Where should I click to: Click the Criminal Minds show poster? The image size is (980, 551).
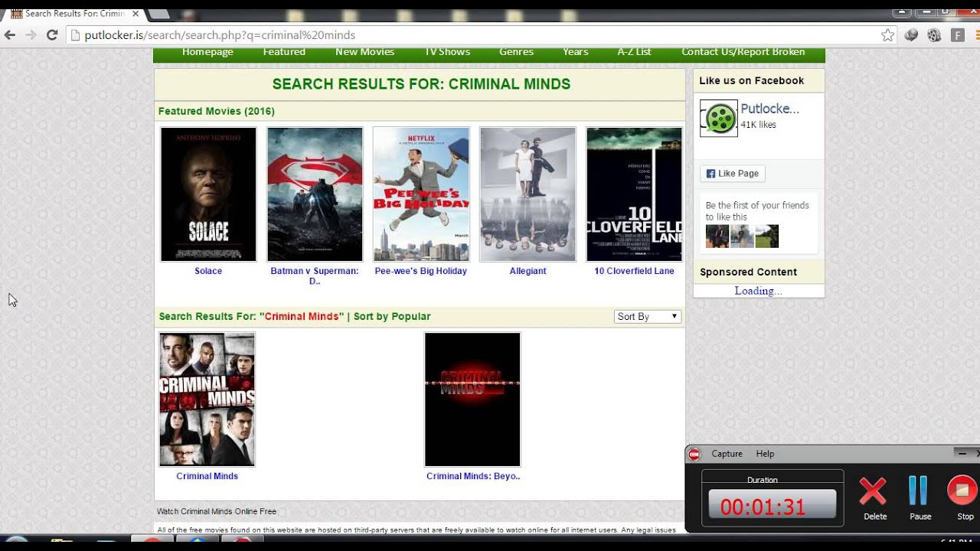click(207, 399)
